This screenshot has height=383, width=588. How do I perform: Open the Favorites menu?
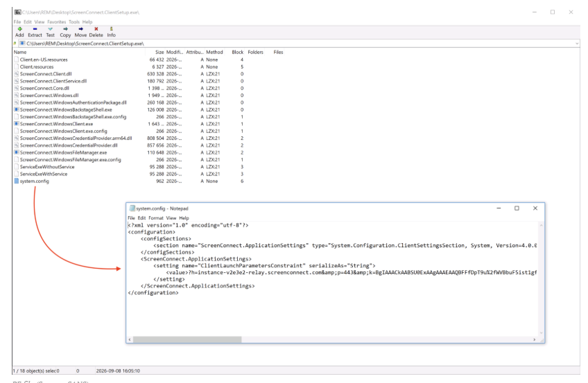tap(57, 22)
